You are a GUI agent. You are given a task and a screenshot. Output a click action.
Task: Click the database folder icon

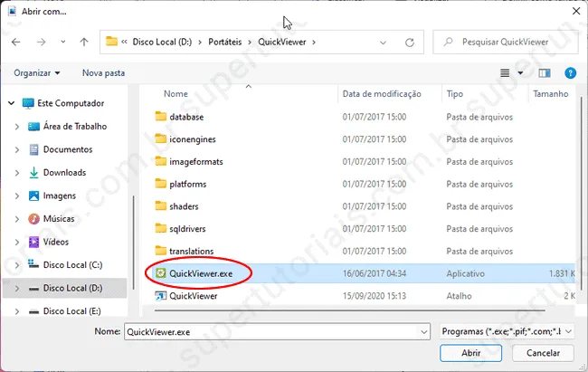[x=160, y=117]
